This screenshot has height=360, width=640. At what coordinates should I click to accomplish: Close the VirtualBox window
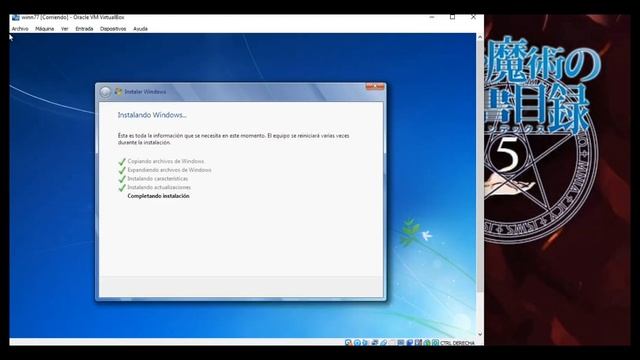click(x=473, y=17)
